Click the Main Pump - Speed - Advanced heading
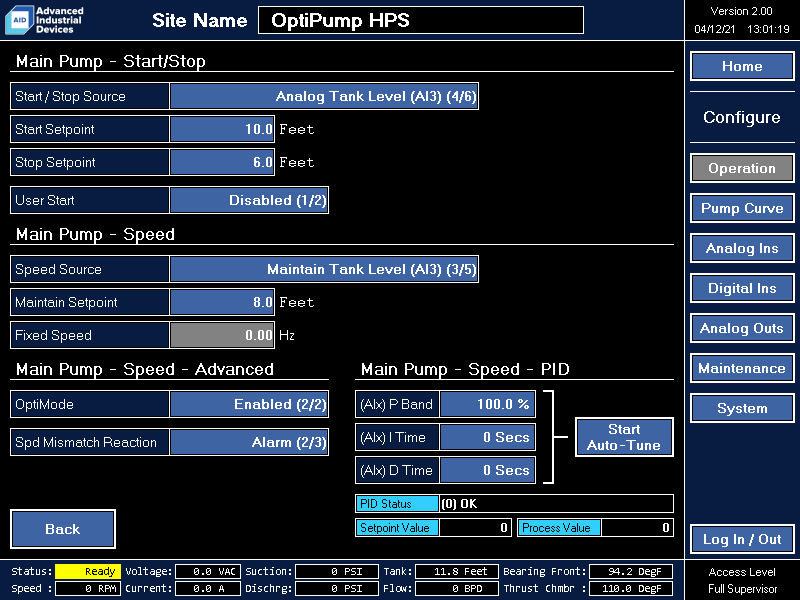This screenshot has height=600, width=800. point(145,369)
